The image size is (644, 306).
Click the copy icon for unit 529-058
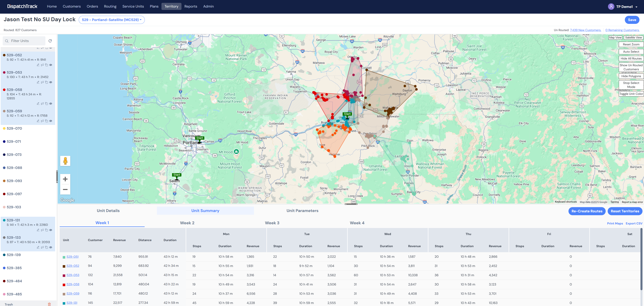[x=46, y=104]
